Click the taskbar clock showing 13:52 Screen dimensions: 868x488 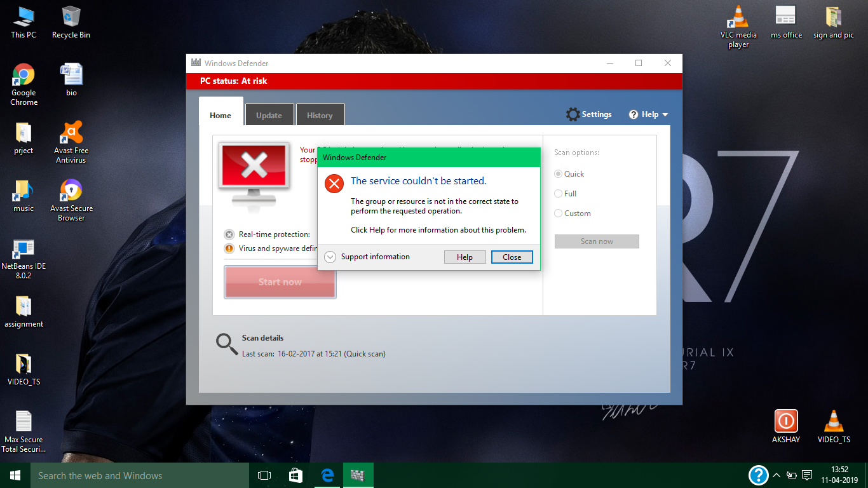coord(839,475)
